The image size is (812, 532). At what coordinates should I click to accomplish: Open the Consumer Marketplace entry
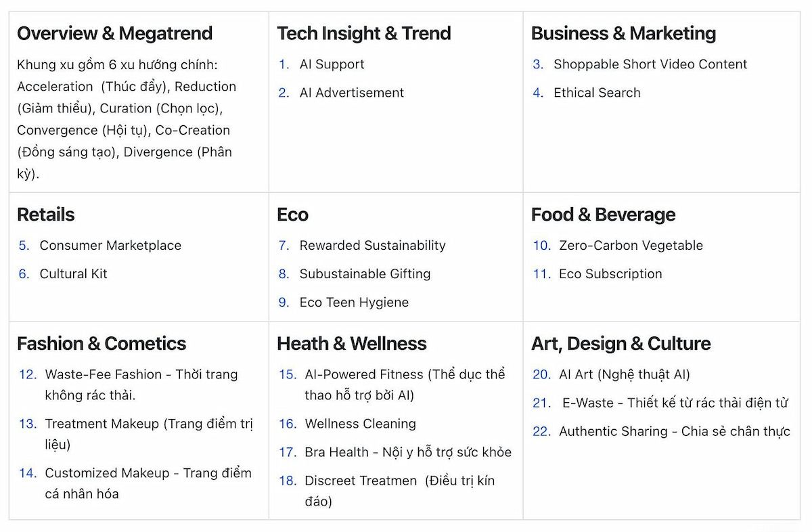click(x=110, y=246)
